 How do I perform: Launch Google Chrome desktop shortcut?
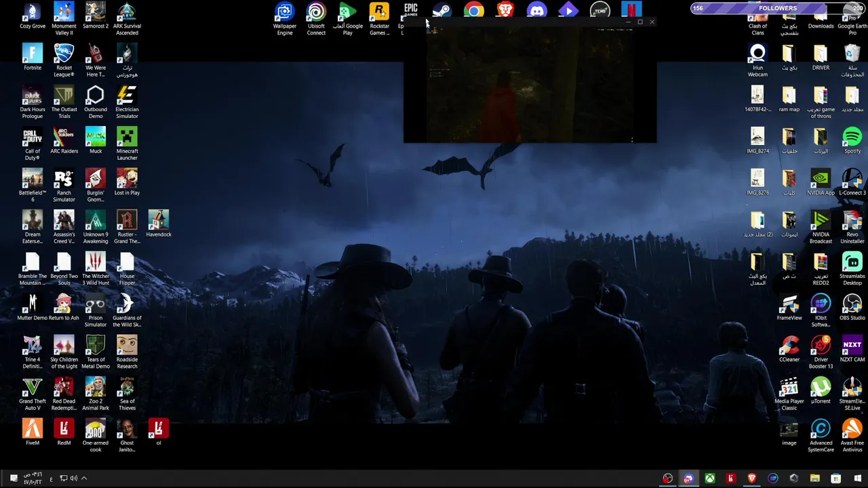474,11
